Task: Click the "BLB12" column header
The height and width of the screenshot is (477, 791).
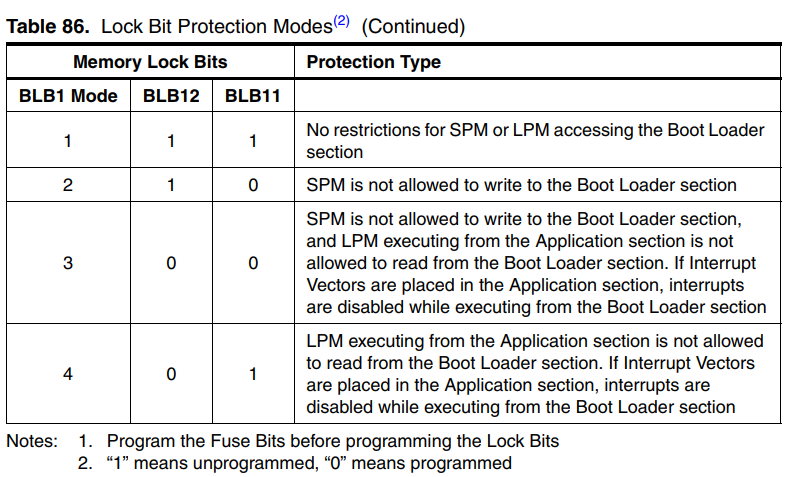Action: click(171, 96)
